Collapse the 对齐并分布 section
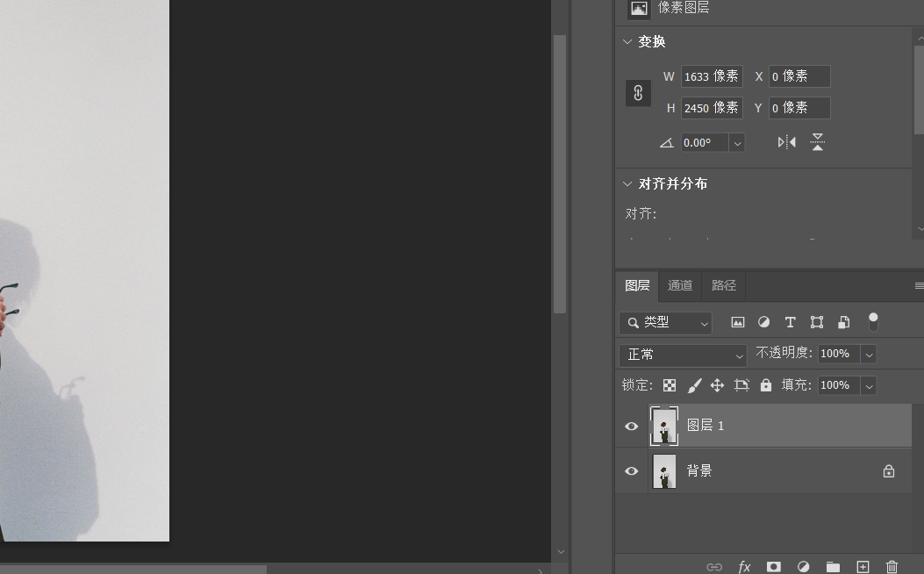Image resolution: width=924 pixels, height=574 pixels. click(x=627, y=183)
